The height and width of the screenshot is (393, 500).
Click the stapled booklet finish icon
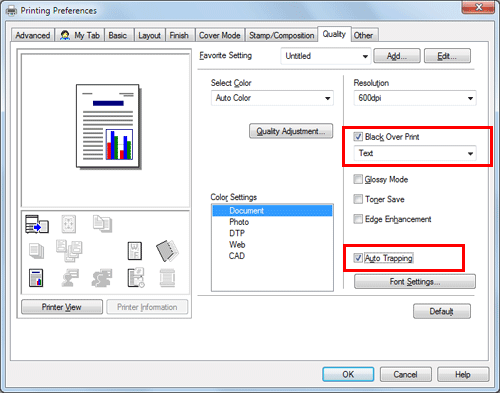click(167, 251)
